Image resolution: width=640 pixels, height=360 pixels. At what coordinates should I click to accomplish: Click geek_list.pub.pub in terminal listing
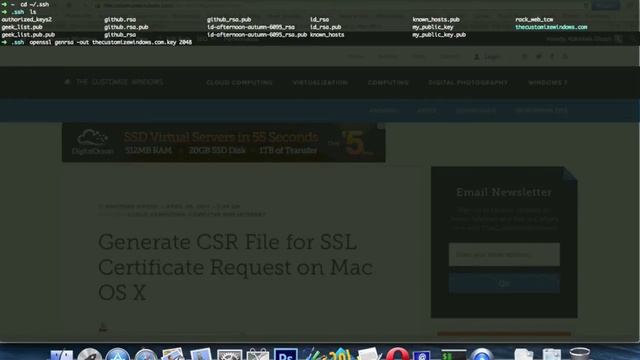coord(28,35)
